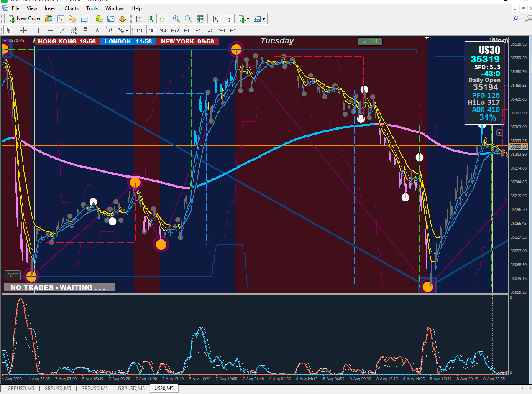Open the File menu
Viewport: 532px width, 394px height.
(x=15, y=8)
